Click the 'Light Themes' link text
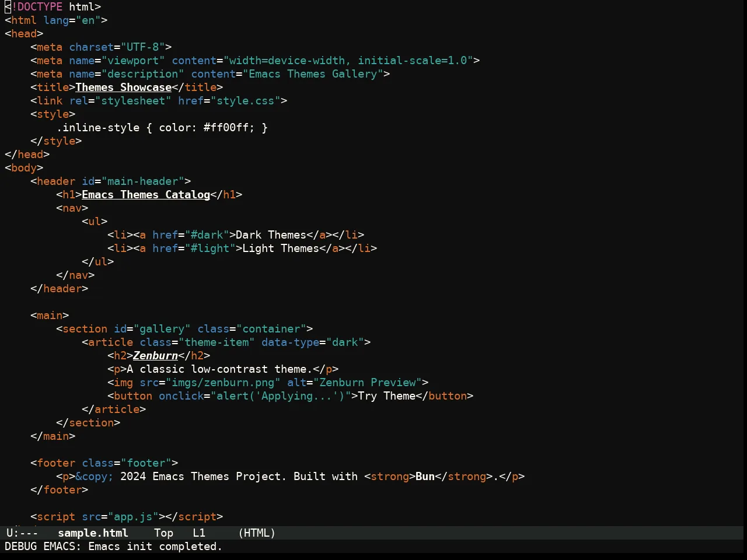The height and width of the screenshot is (560, 747). click(x=281, y=248)
